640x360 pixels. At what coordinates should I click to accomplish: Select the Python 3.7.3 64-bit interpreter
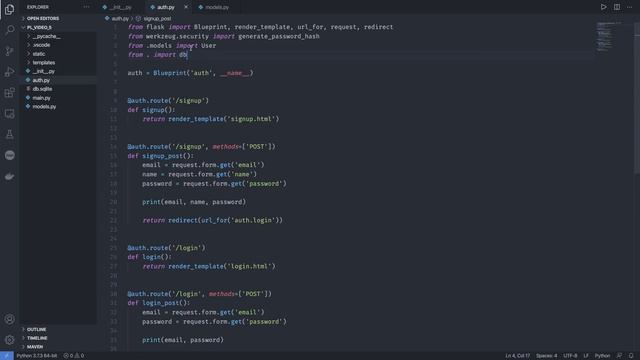[37, 356]
